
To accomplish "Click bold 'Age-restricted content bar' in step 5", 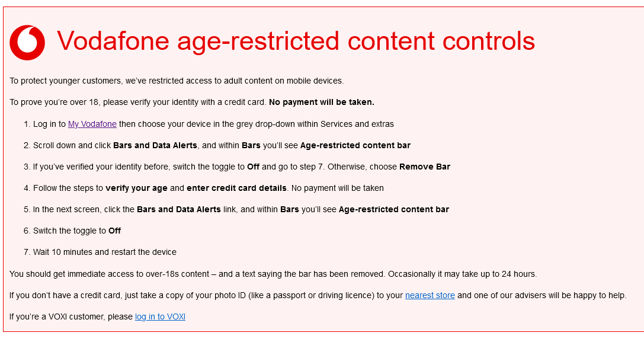I will click(x=394, y=210).
